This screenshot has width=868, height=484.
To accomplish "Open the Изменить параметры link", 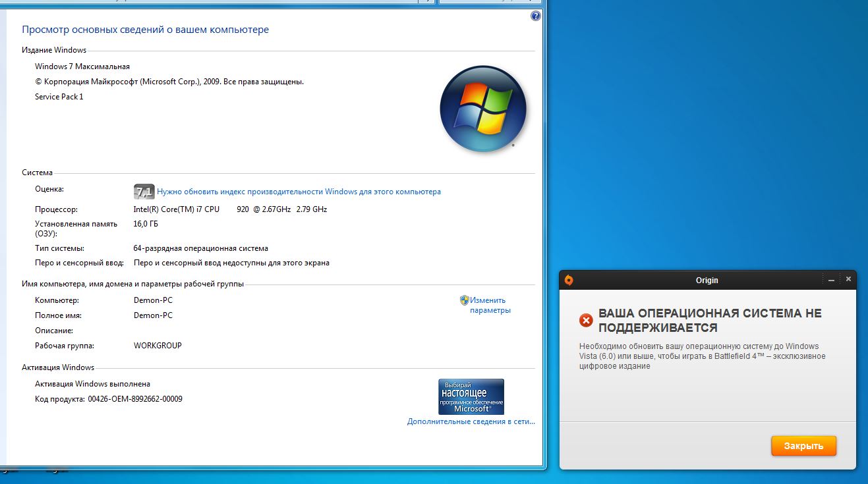I will coord(490,305).
